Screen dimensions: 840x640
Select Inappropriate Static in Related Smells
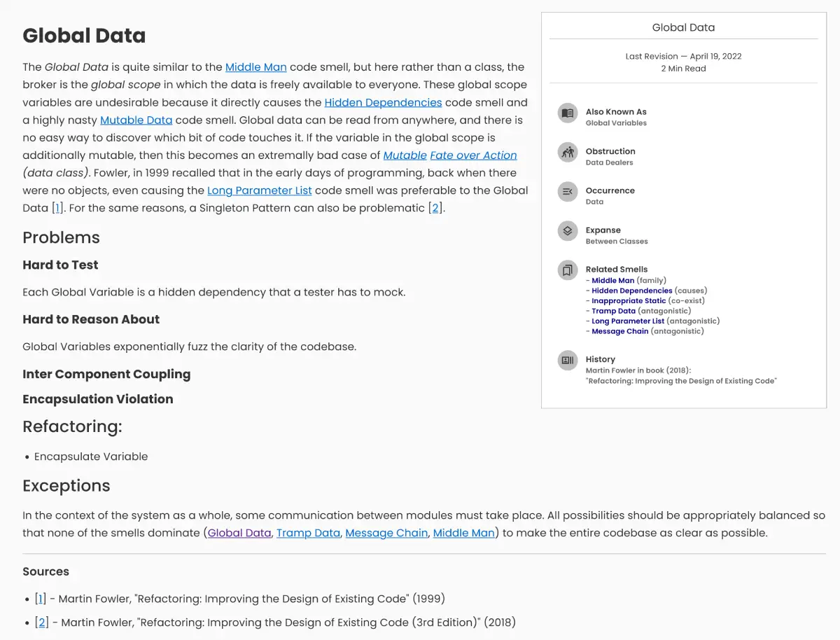[629, 301]
